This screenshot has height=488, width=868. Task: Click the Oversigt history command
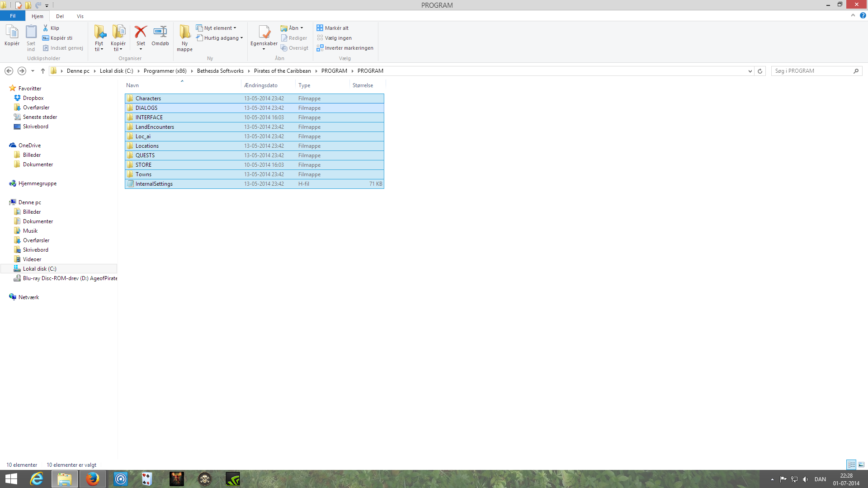(294, 48)
